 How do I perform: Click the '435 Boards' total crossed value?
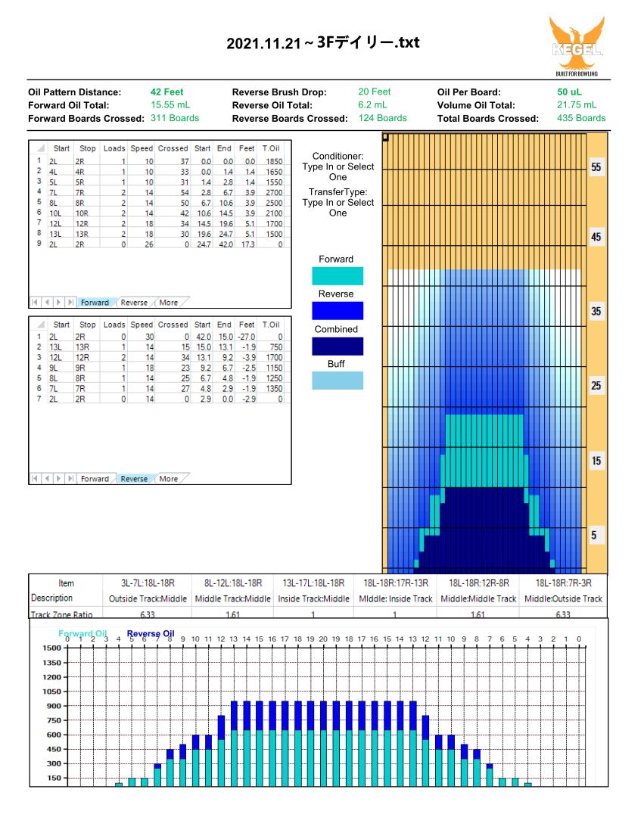581,118
